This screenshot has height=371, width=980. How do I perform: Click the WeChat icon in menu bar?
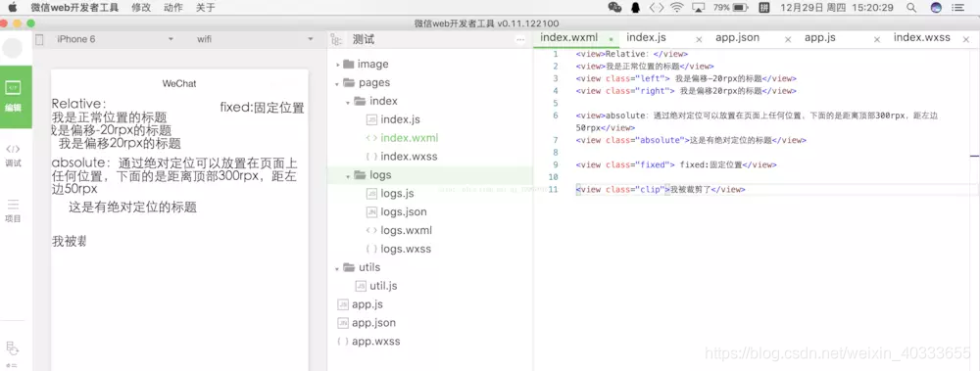coord(615,8)
